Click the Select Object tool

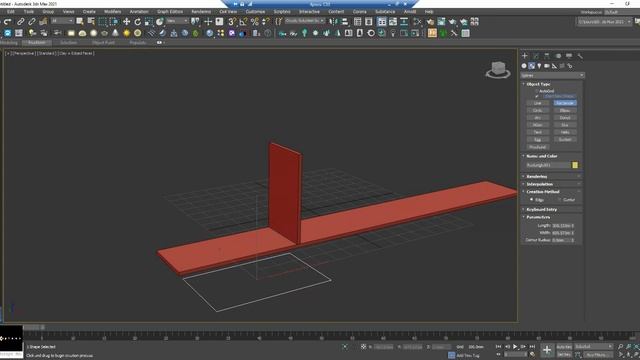(x=80, y=21)
